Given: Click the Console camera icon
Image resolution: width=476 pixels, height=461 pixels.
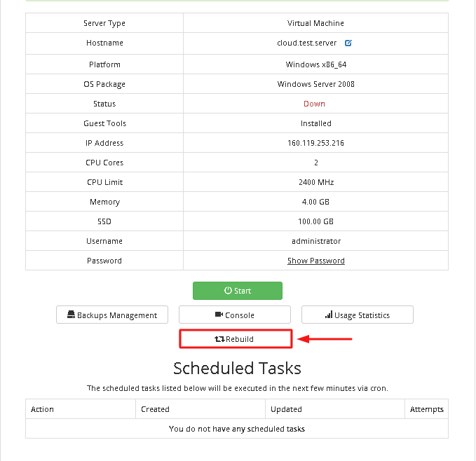Looking at the screenshot, I should pos(219,315).
